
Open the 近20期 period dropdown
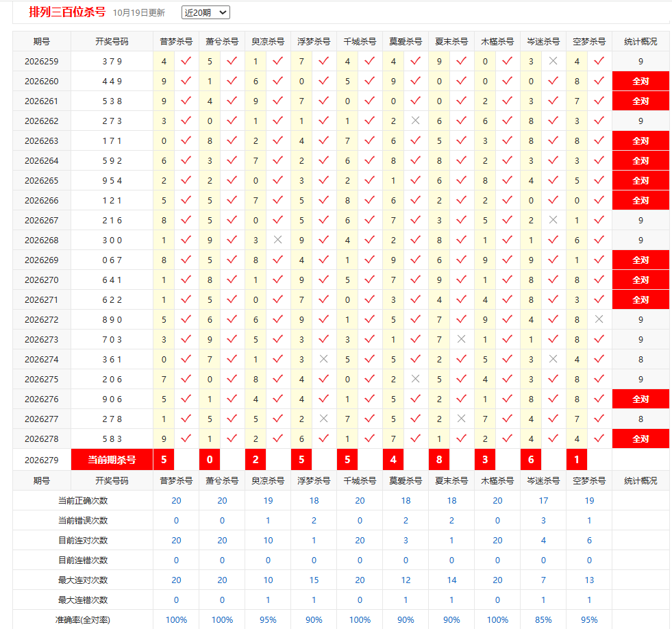(x=206, y=12)
